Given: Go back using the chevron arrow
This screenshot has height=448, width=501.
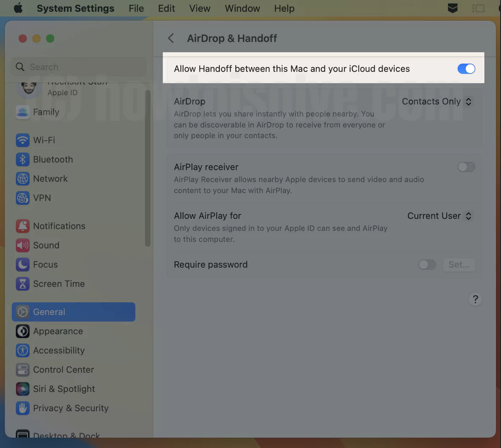Looking at the screenshot, I should pos(171,38).
